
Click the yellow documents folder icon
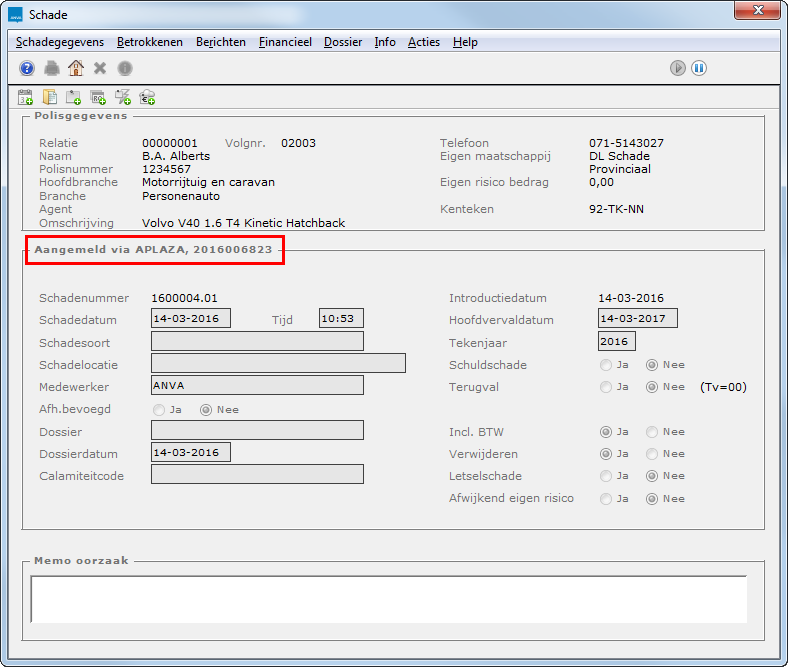(50, 97)
